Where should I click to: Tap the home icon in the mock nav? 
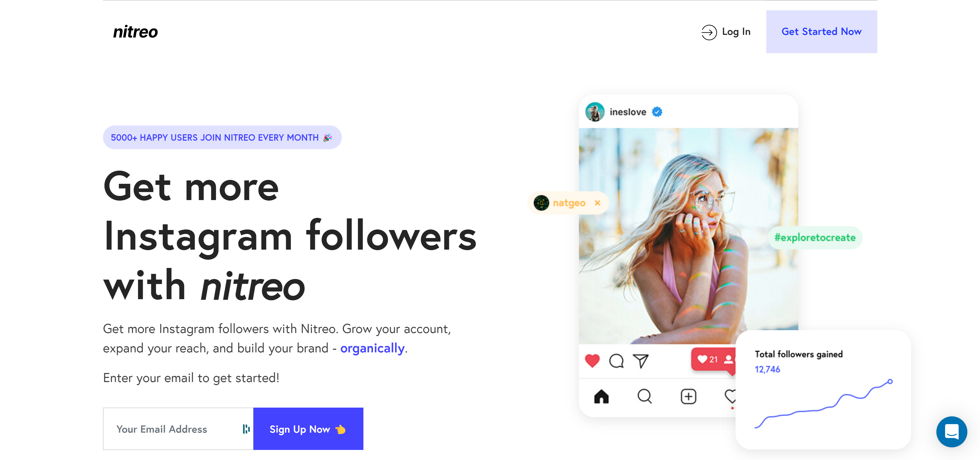click(601, 396)
